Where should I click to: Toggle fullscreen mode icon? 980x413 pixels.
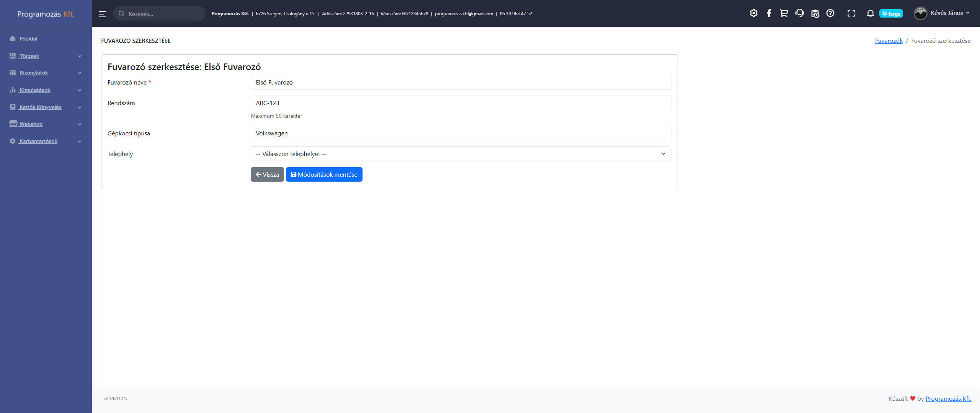point(851,13)
